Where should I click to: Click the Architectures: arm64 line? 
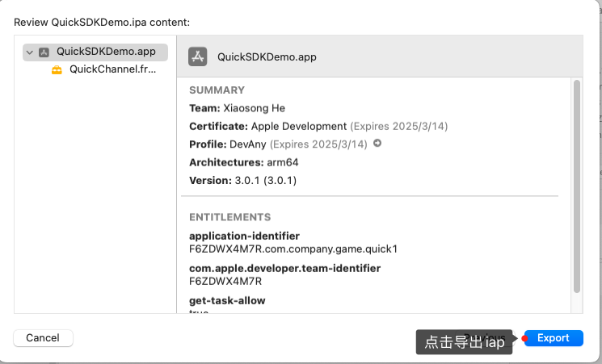pos(244,162)
